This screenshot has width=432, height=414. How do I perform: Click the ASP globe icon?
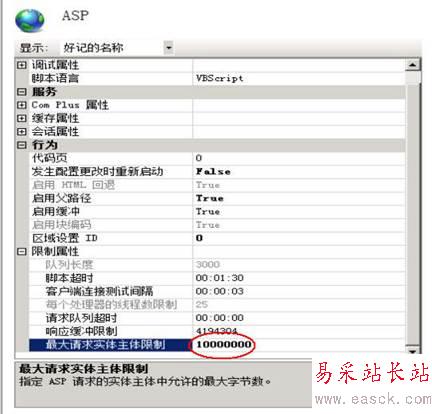(x=30, y=20)
